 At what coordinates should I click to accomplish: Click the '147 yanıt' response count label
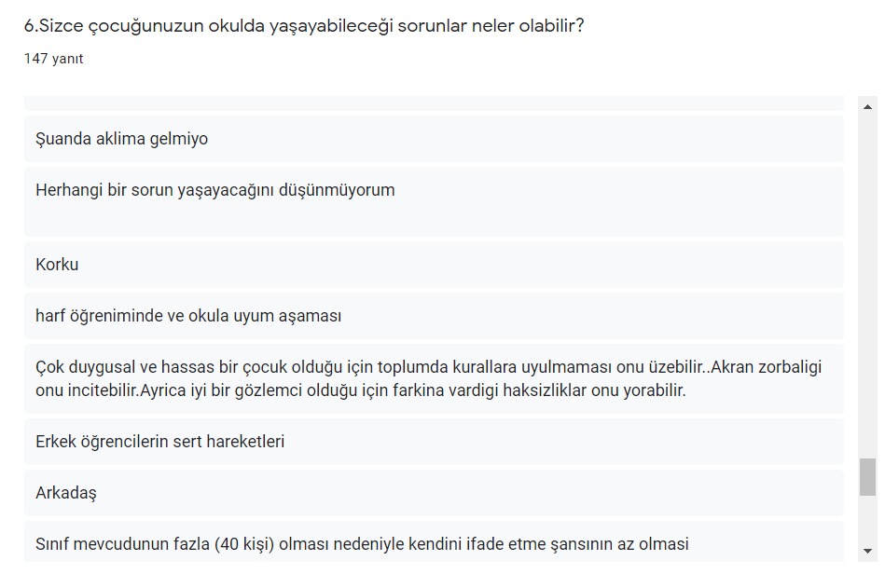tap(53, 58)
